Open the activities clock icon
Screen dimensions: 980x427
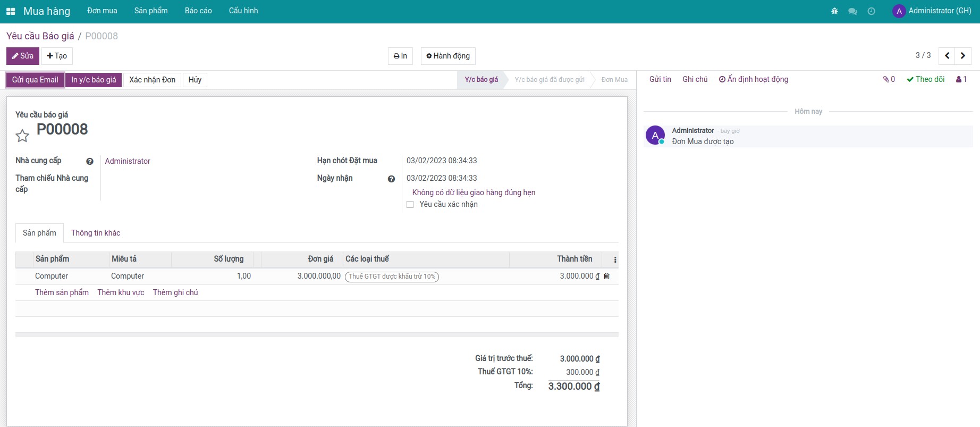click(871, 11)
